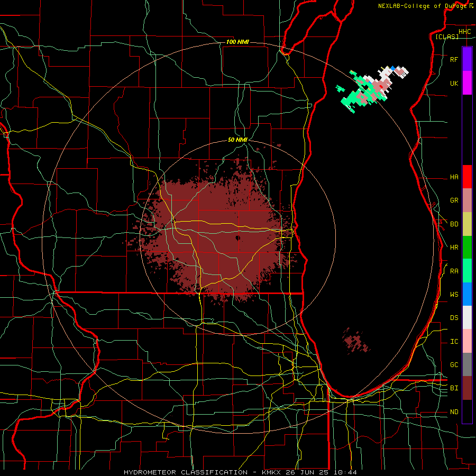The width and height of the screenshot is (476, 476).
Task: Pick the yellow BD legend swatch
Action: pyautogui.click(x=467, y=224)
